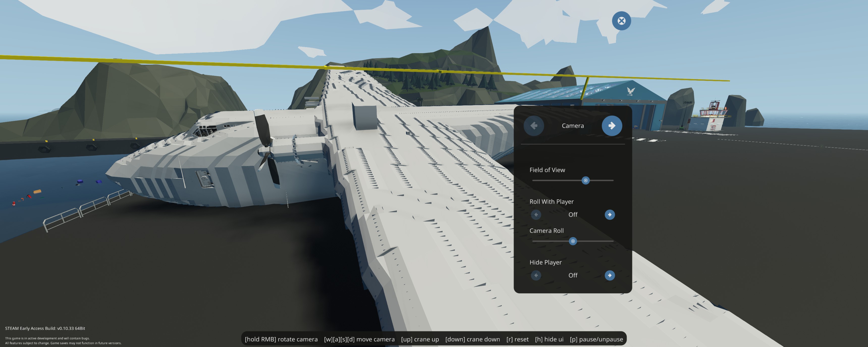Go to previous settings page arrow
The width and height of the screenshot is (868, 347).
tap(534, 125)
